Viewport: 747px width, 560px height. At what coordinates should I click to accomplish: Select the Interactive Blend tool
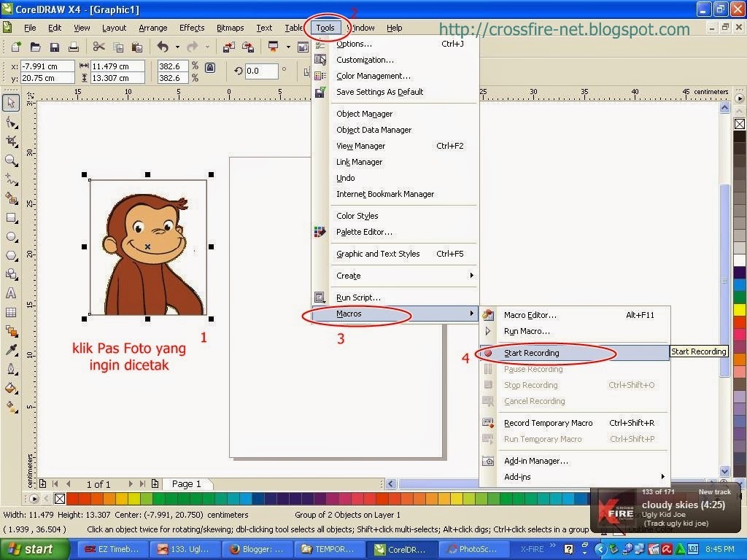[x=11, y=331]
